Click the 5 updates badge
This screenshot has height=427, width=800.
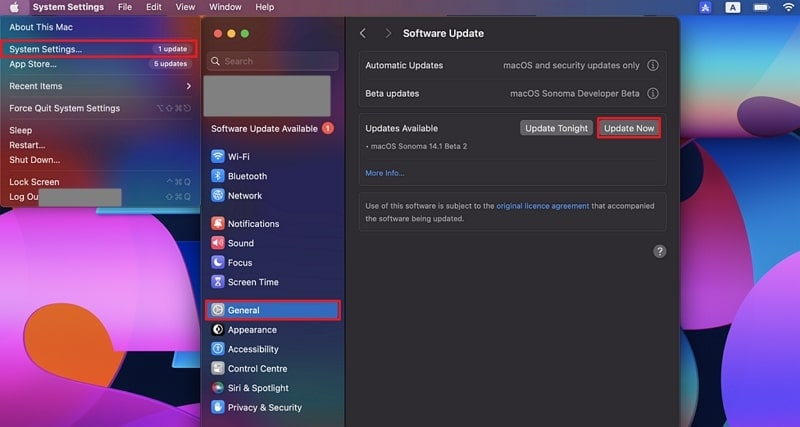[x=170, y=64]
